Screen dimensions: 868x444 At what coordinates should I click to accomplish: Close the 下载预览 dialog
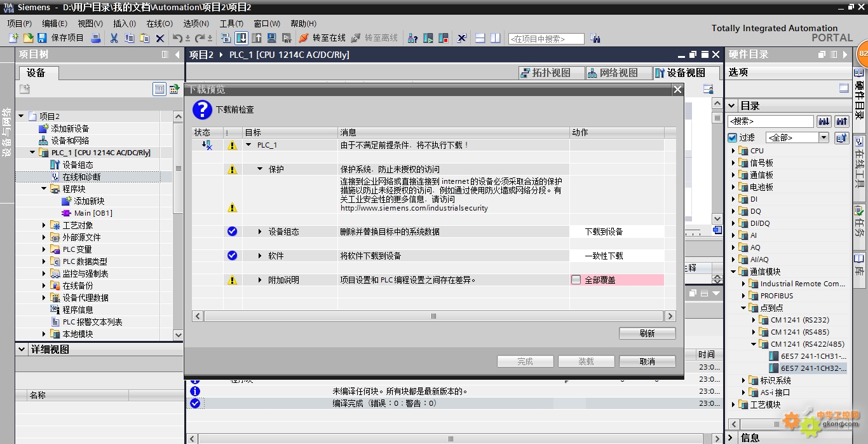(x=677, y=90)
